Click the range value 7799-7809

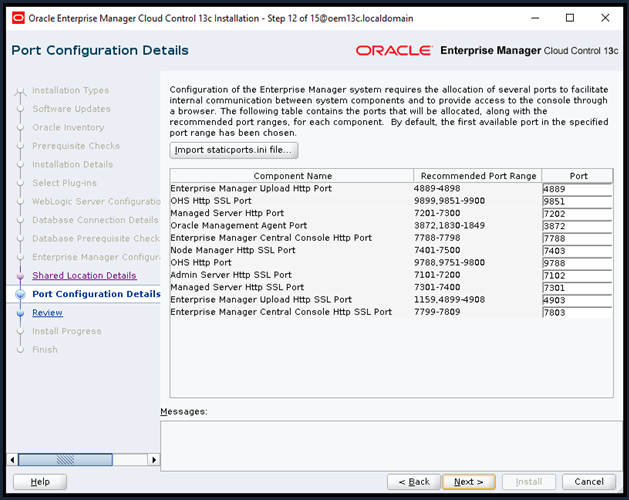[437, 312]
